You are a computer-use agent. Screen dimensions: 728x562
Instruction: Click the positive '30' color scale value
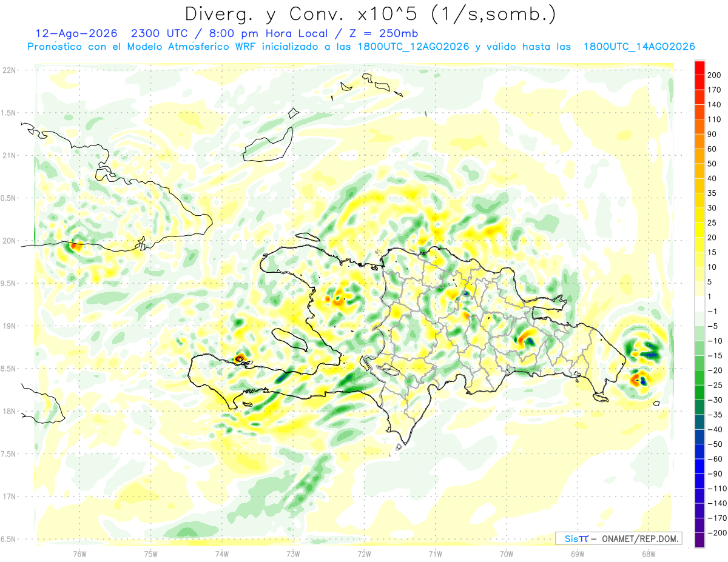712,208
